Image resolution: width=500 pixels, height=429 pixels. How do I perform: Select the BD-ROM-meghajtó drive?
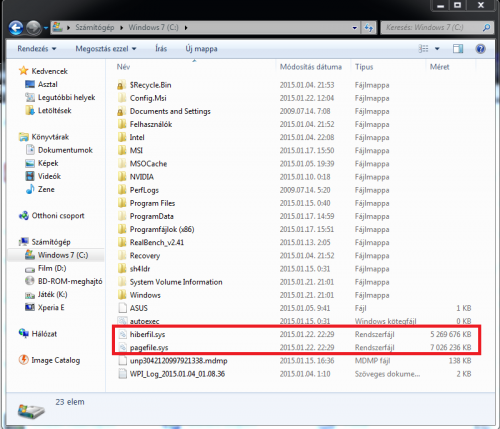(70, 281)
